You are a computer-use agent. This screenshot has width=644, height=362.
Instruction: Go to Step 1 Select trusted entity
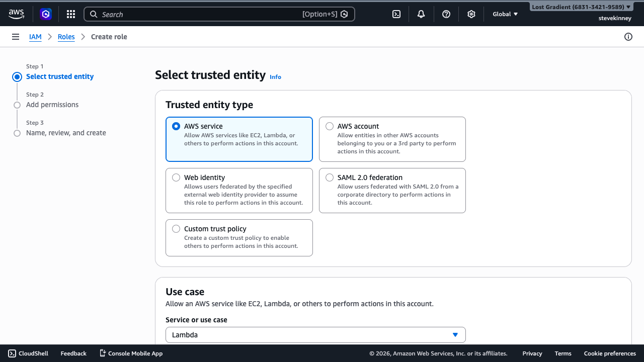tap(60, 76)
